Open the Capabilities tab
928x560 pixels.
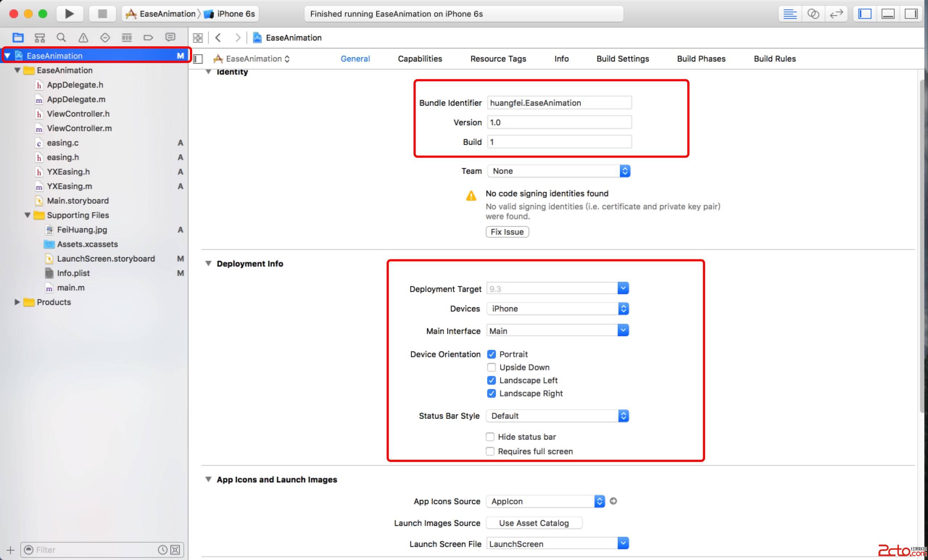[420, 59]
